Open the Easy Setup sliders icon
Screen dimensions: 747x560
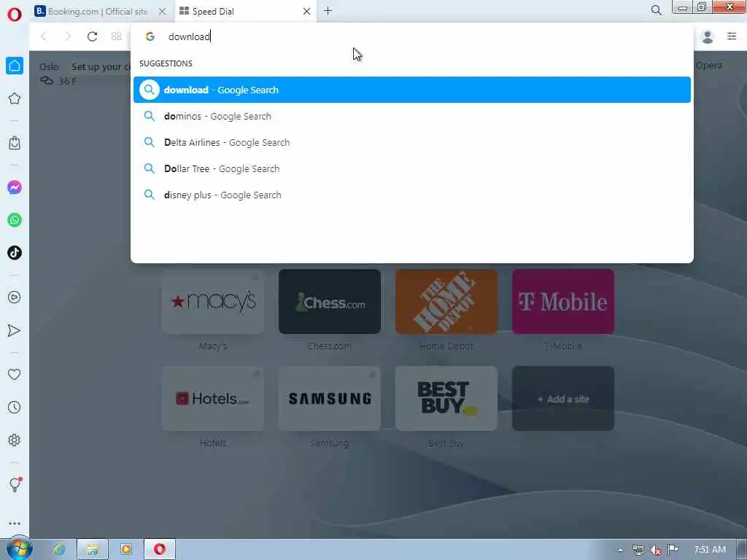pos(732,36)
